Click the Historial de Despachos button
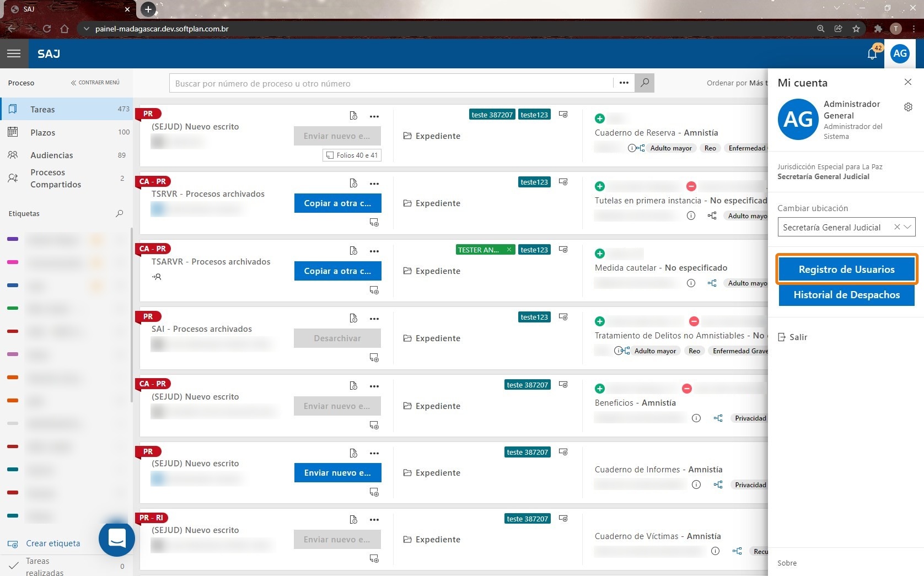The image size is (924, 576). (846, 295)
